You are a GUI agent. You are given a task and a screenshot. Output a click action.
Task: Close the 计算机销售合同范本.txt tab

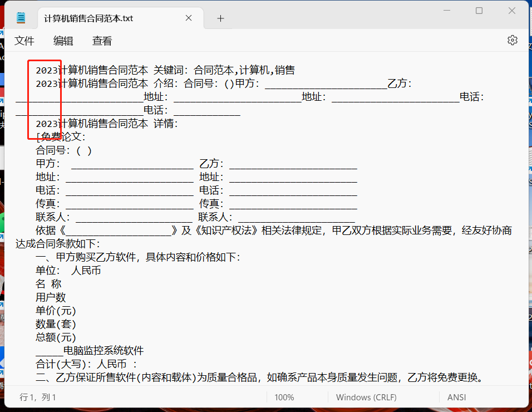[188, 18]
